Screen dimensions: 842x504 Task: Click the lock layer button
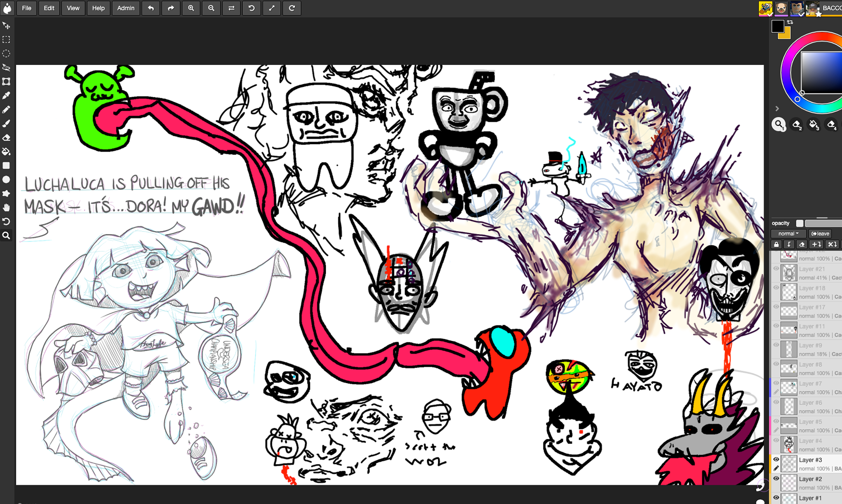coord(777,245)
